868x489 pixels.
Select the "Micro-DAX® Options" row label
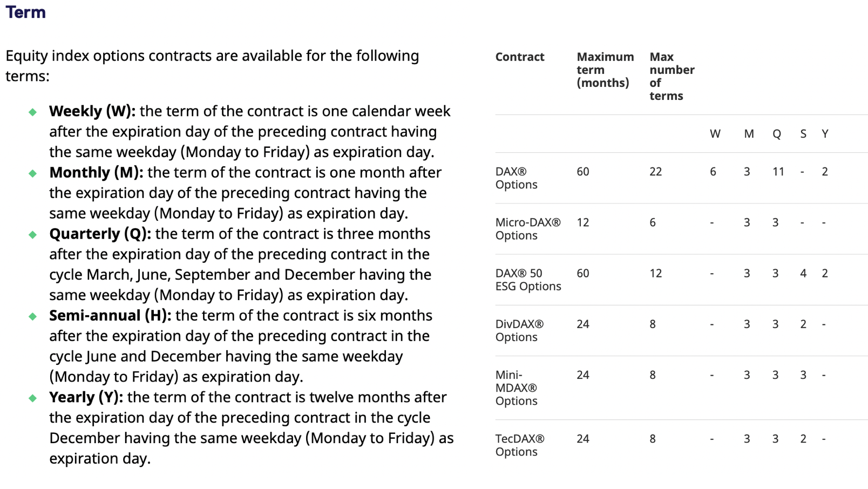(x=527, y=229)
